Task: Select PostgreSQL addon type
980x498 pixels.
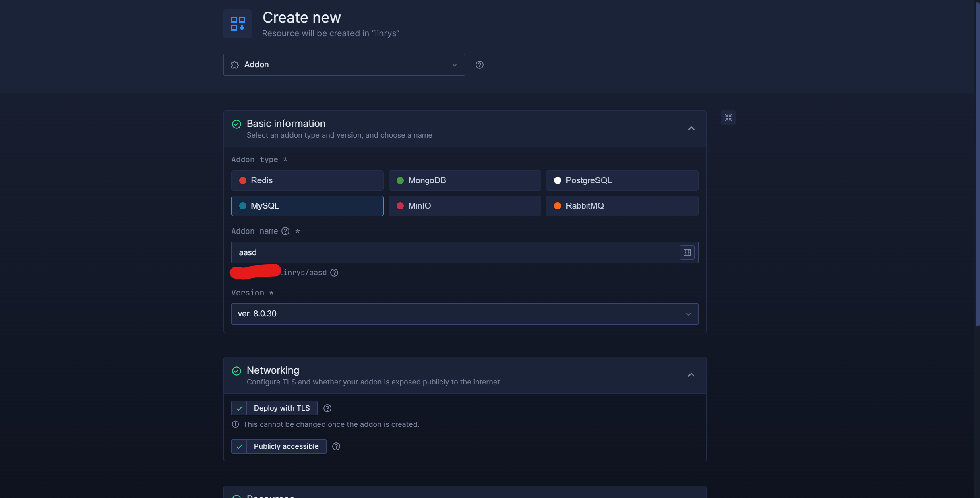Action: pos(622,180)
